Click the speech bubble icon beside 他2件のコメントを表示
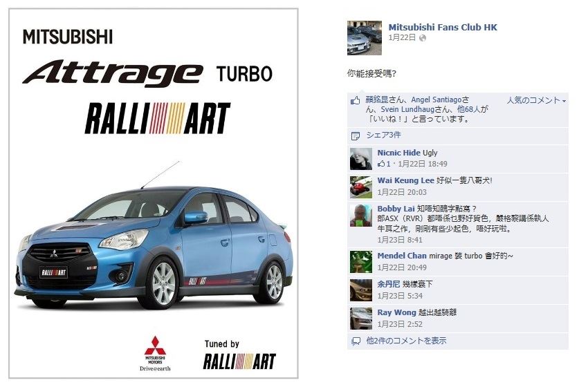This screenshot has width=588, height=387. click(x=356, y=341)
